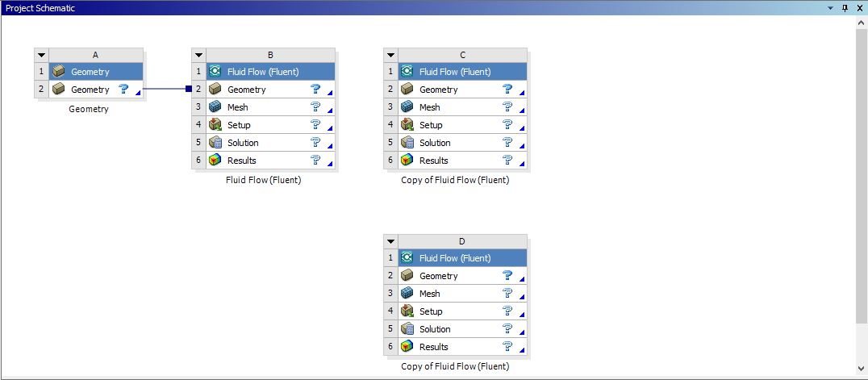
Task: Click the Geometry cell icon in system D
Action: tap(407, 275)
